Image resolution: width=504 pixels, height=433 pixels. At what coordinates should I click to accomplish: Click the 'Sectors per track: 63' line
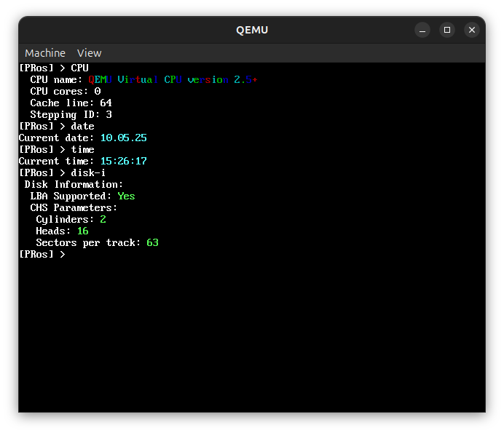98,243
